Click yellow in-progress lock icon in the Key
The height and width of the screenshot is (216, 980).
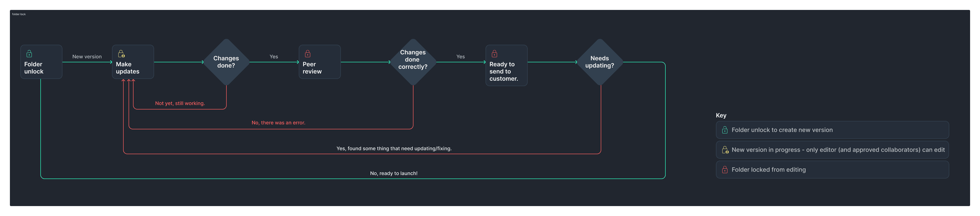click(726, 150)
